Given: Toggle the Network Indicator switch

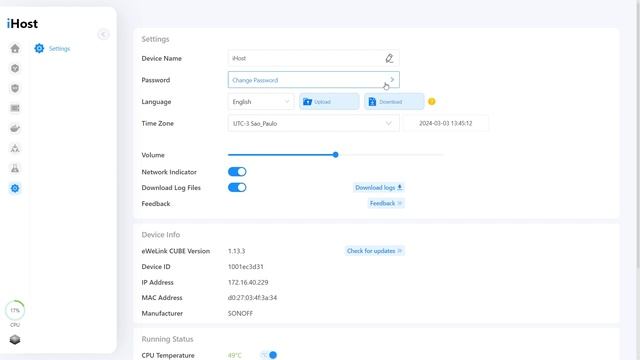Looking at the screenshot, I should point(237,172).
